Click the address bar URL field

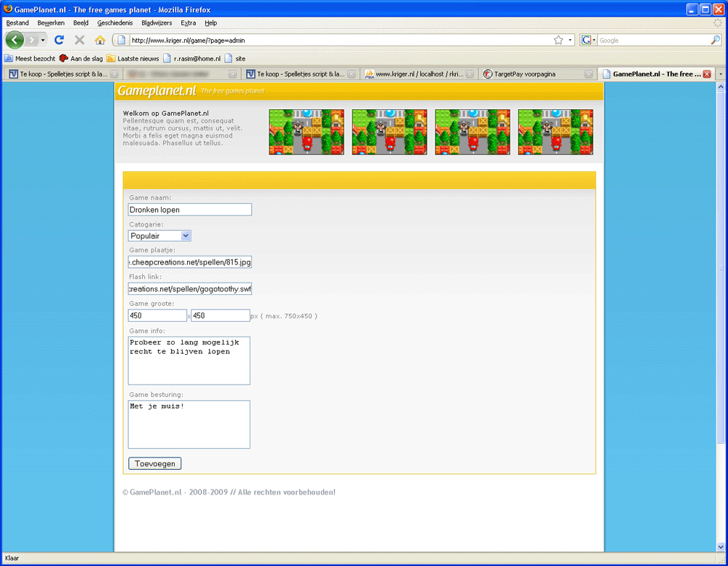[x=341, y=41]
